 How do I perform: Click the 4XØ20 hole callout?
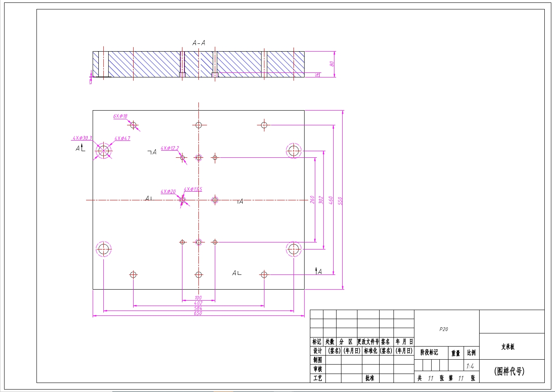click(x=168, y=192)
